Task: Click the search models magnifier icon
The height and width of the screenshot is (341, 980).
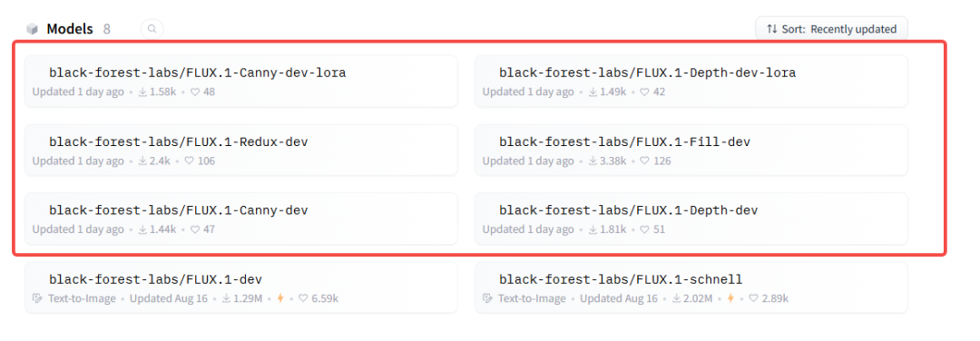Action: tap(152, 29)
